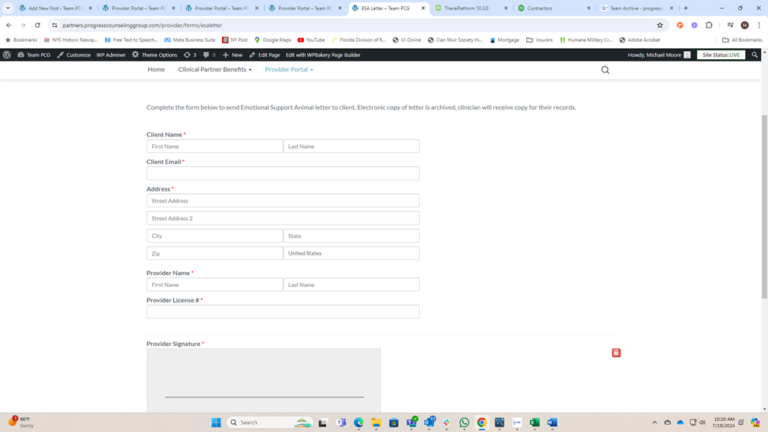Click the New tab plus button
The image size is (768, 432).
coord(685,8)
